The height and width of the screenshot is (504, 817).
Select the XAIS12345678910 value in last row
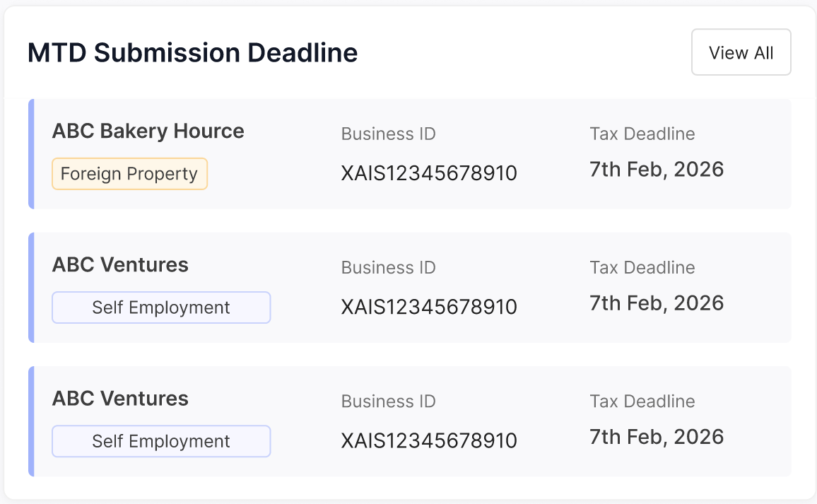pos(428,440)
